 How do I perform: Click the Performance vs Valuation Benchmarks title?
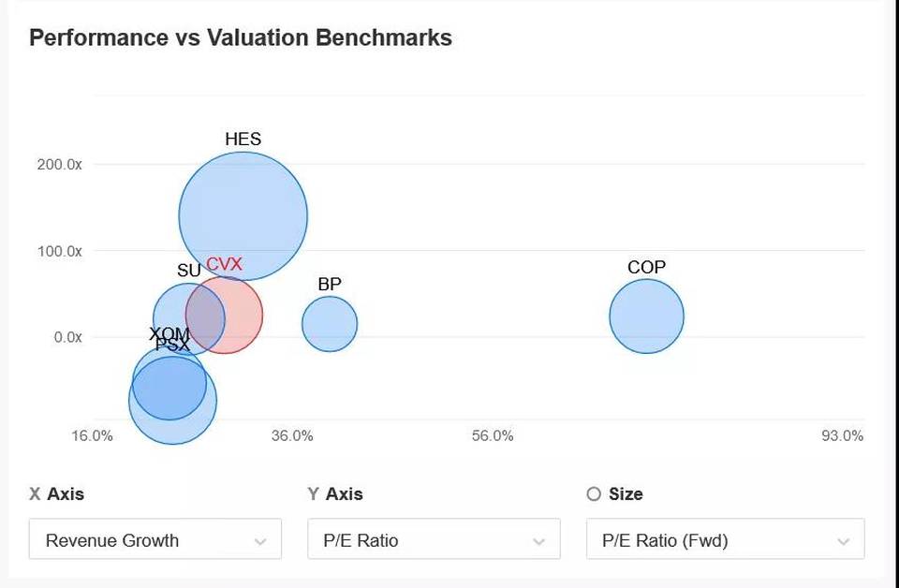pyautogui.click(x=241, y=37)
